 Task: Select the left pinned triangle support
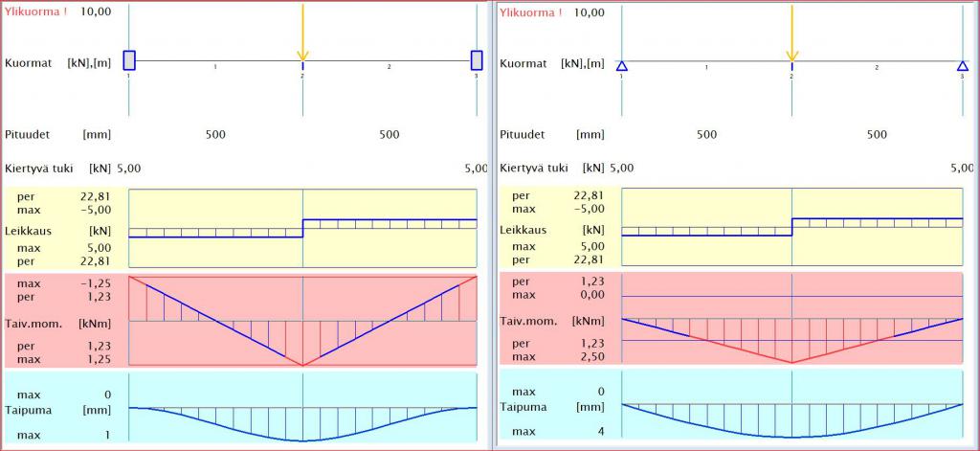pyautogui.click(x=621, y=66)
